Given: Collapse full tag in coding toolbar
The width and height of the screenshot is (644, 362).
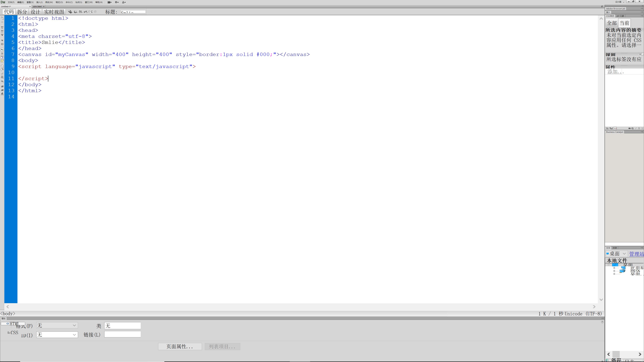Looking at the screenshot, I should [x=2, y=27].
